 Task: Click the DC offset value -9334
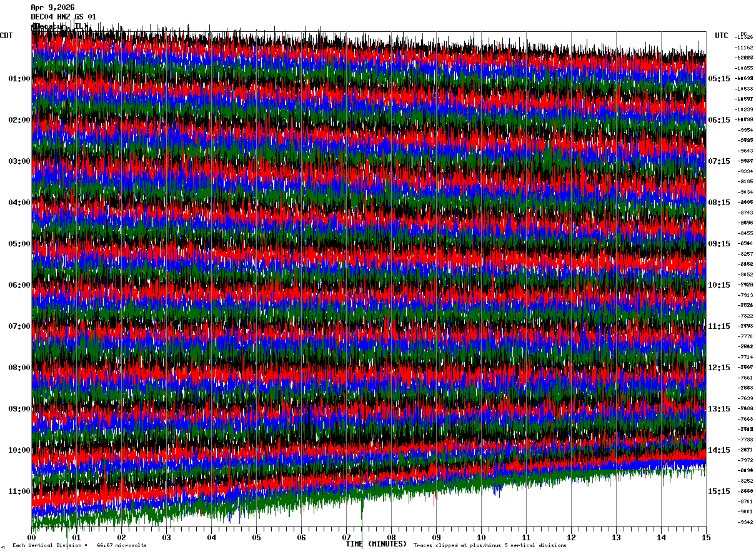745,171
